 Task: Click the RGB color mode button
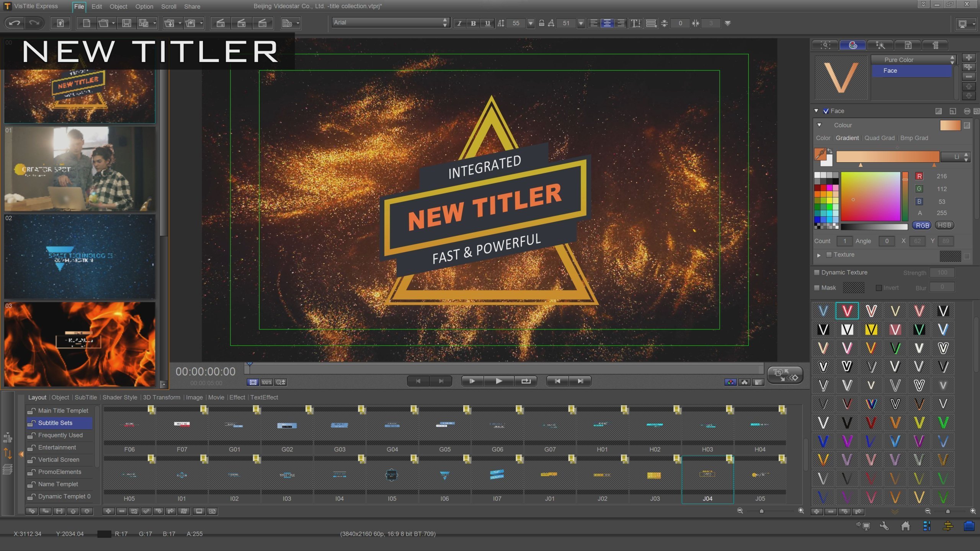tap(923, 225)
